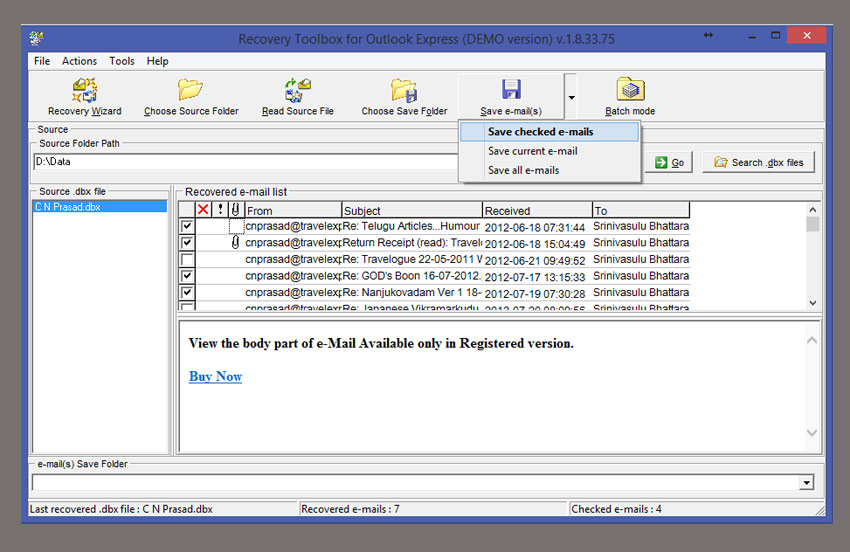
Task: Click the Go button
Action: click(669, 163)
